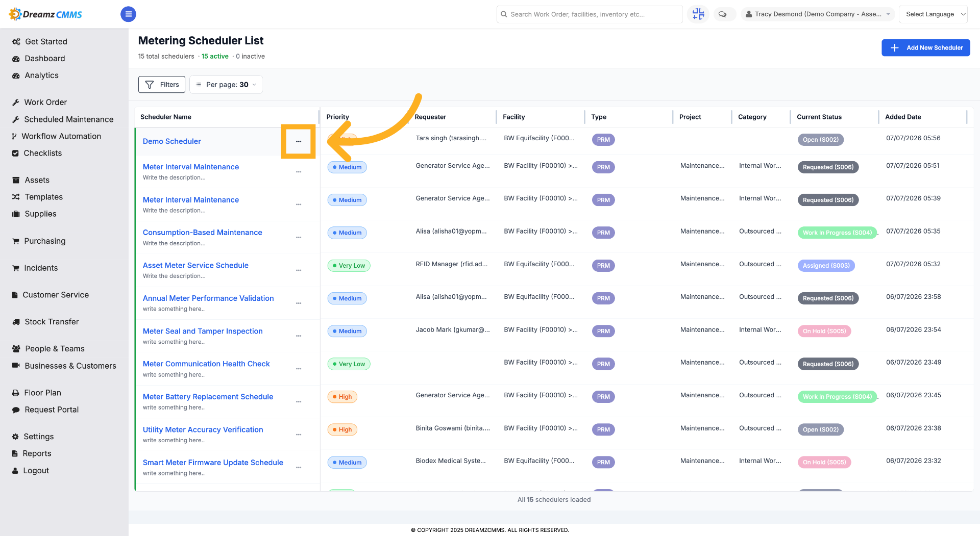Open Utility Meter Accuracy Verification link

pyautogui.click(x=203, y=429)
